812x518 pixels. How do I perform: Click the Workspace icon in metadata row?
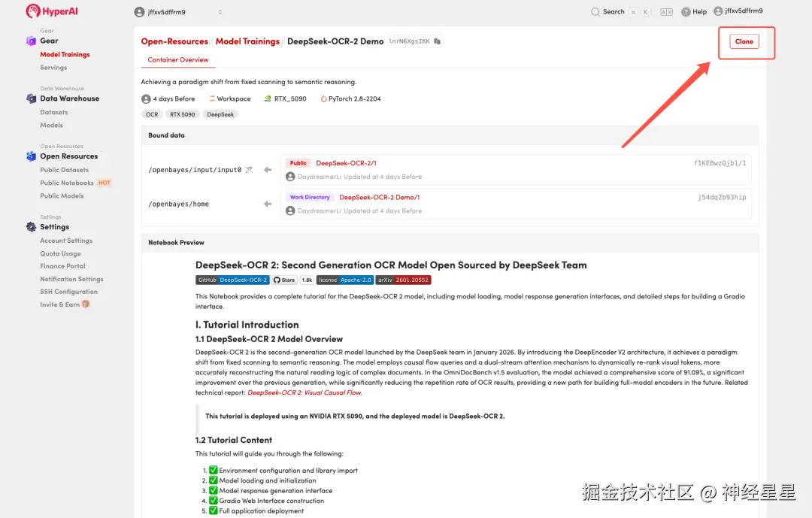[212, 98]
